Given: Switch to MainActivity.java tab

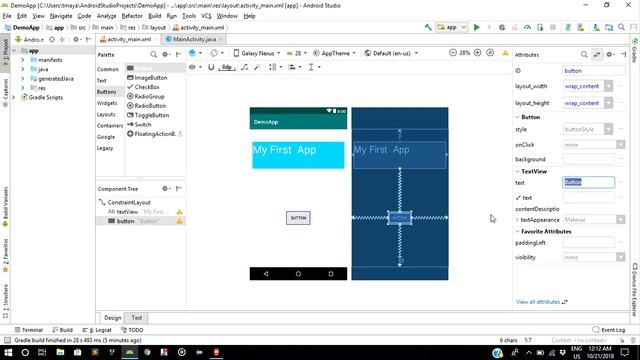Looking at the screenshot, I should pos(194,39).
